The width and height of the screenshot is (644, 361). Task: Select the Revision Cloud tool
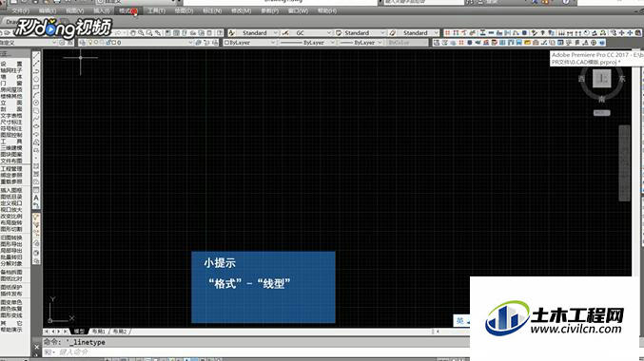pos(36,111)
